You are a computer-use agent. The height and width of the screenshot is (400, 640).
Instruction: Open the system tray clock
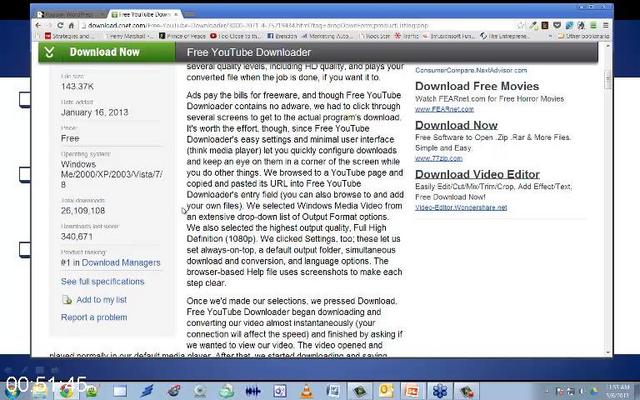click(x=618, y=391)
